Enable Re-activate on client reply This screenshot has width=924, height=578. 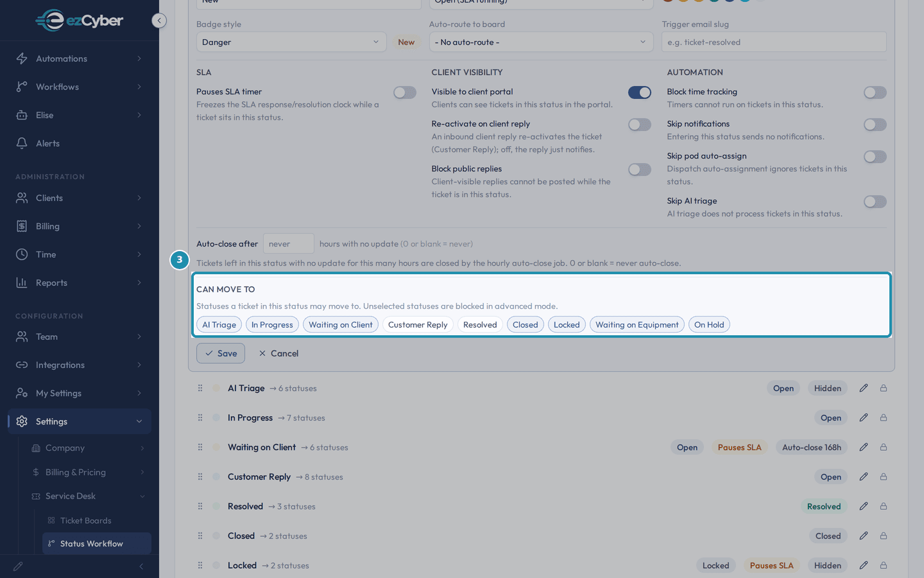[x=640, y=125]
